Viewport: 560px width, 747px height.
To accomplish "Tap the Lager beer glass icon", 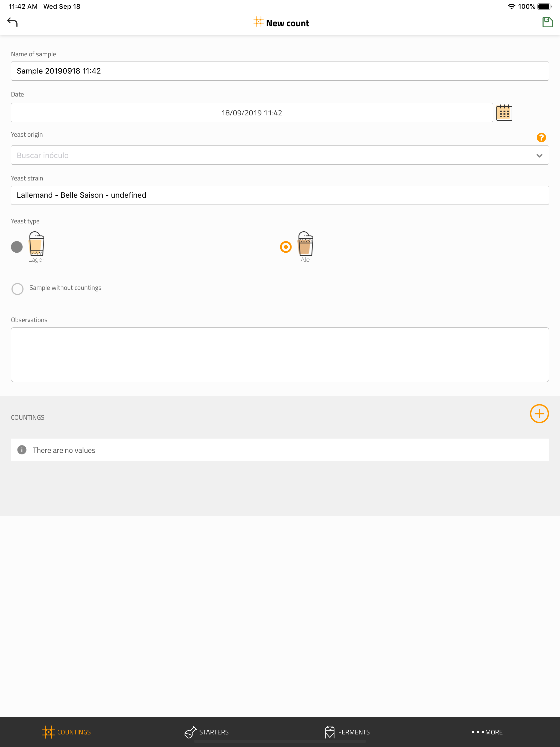I will click(36, 244).
